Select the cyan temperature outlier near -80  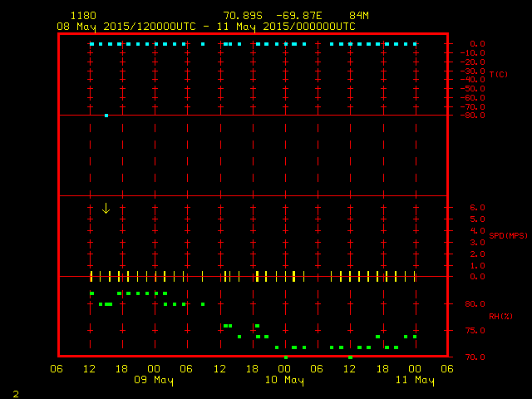coord(106,116)
